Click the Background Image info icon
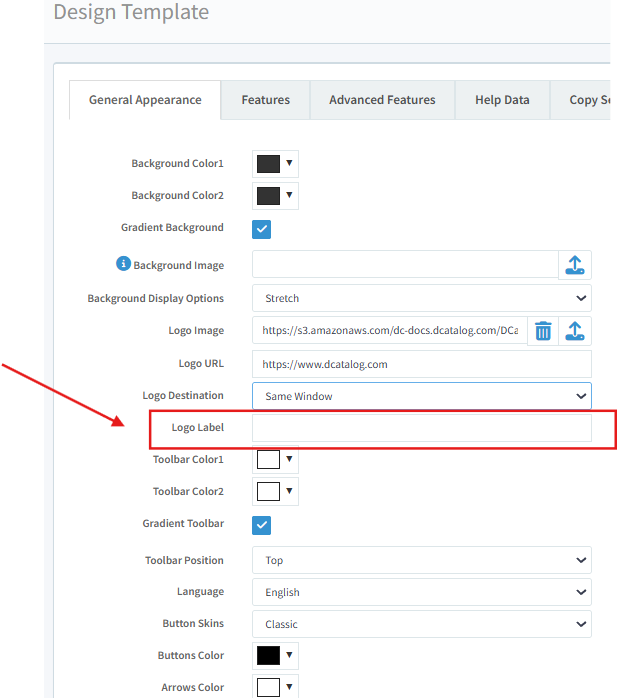Viewport: 617px width, 698px height. tap(124, 264)
